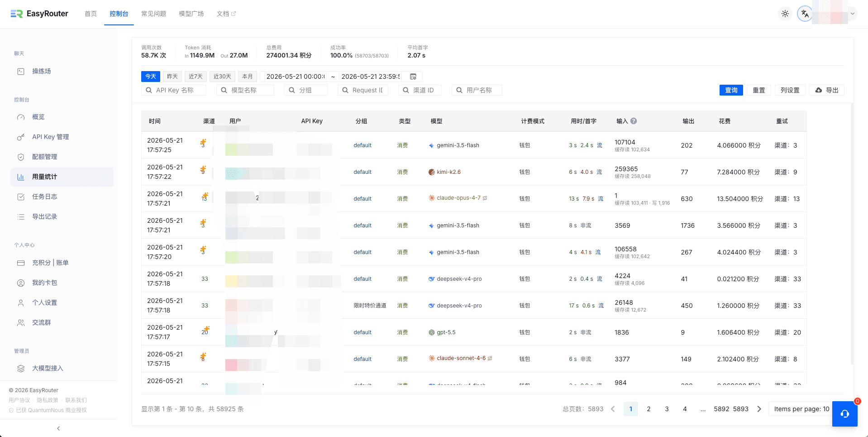The height and width of the screenshot is (437, 868).
Task: Focus the 分组 search field
Action: tap(306, 90)
